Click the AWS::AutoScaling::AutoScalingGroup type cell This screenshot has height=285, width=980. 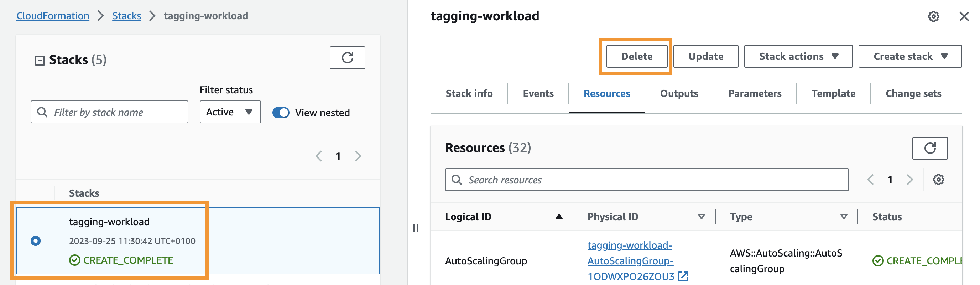(x=786, y=261)
